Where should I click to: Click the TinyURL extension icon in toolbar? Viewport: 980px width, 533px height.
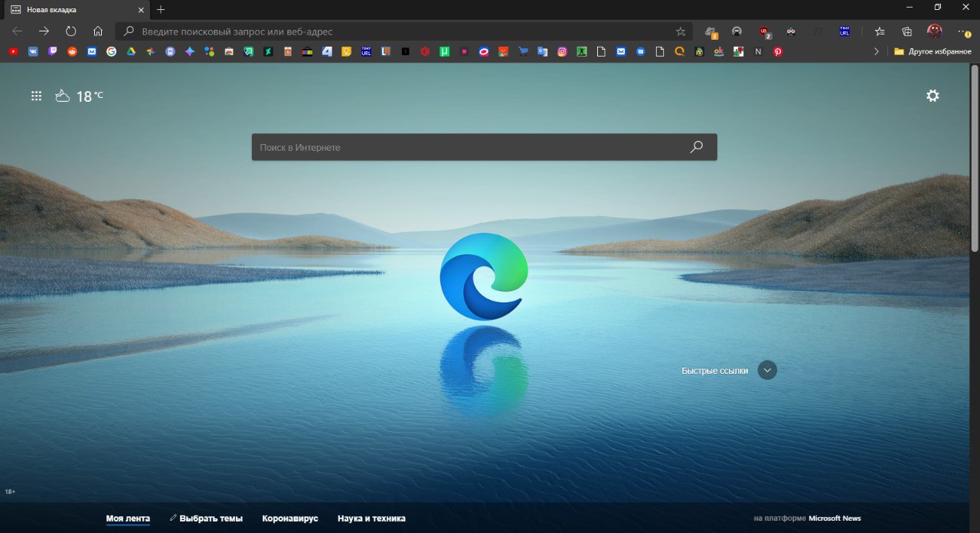[844, 31]
